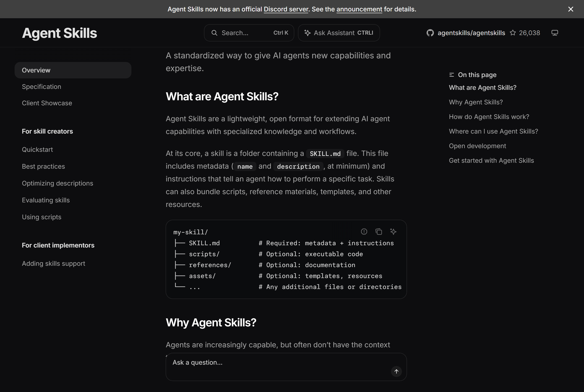This screenshot has width=584, height=392.
Task: Jump to Where can I use Agent Skills?
Action: [493, 131]
